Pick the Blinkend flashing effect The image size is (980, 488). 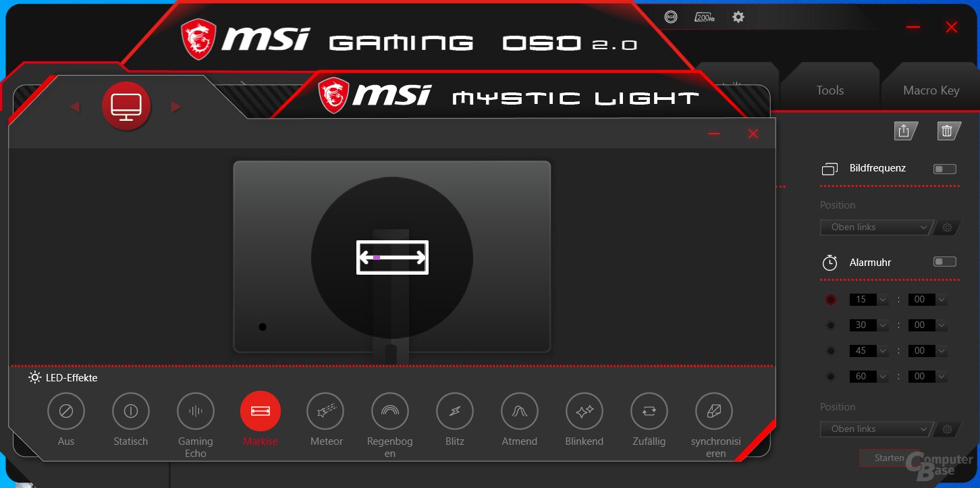[584, 411]
